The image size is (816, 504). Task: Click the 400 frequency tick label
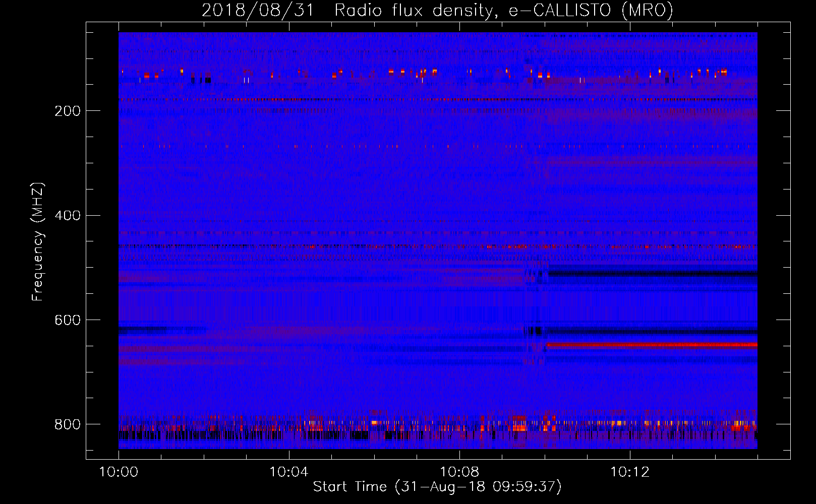(x=68, y=216)
